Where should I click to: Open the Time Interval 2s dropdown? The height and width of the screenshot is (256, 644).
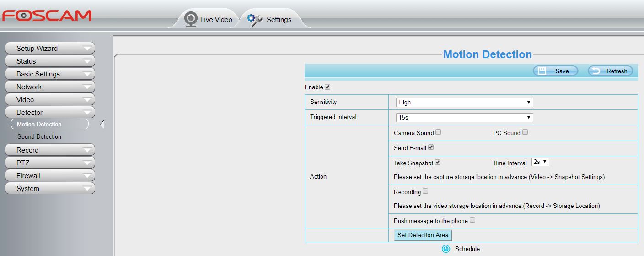[540, 162]
